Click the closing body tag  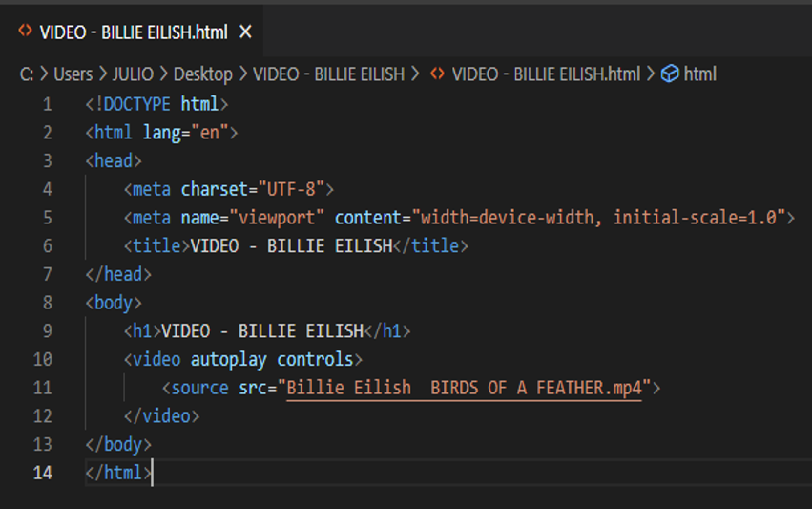(118, 445)
